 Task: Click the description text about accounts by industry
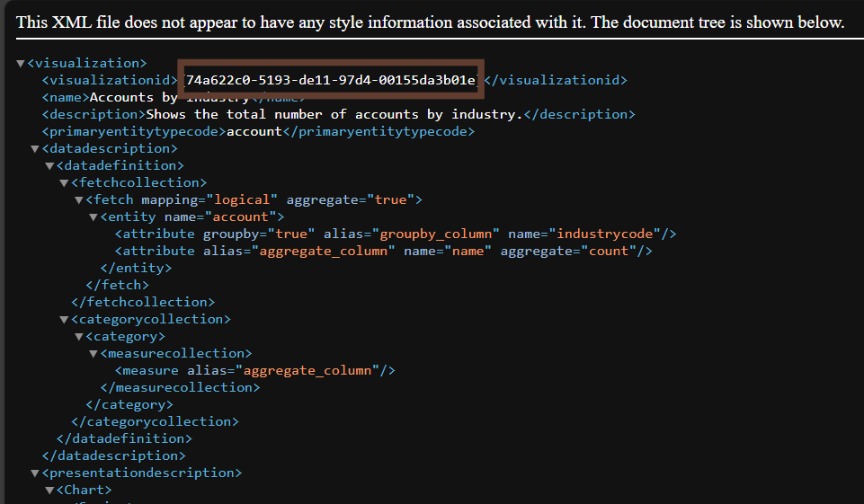point(333,114)
